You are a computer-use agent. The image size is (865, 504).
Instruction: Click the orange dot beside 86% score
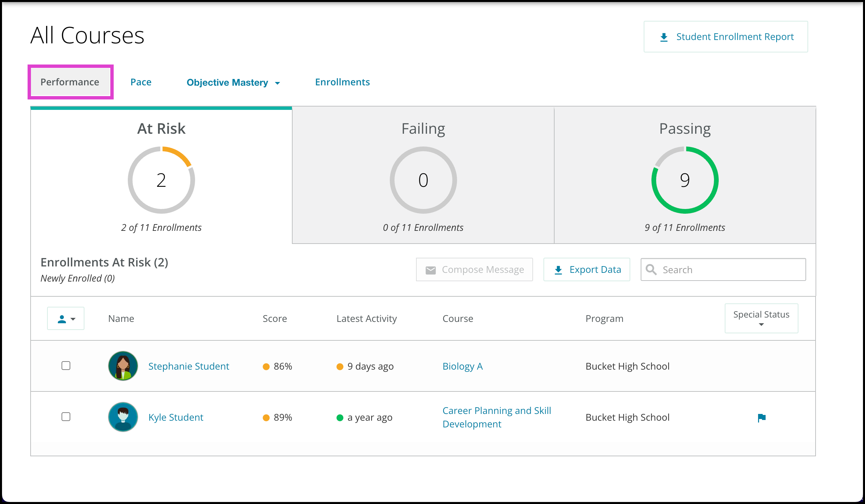pyautogui.click(x=266, y=367)
